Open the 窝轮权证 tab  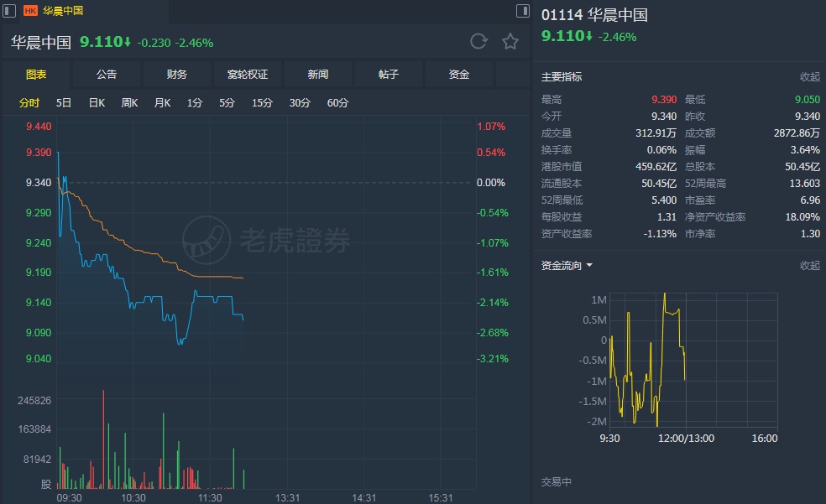(248, 75)
